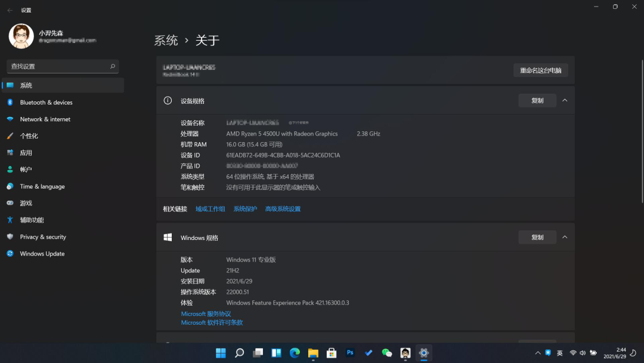Image resolution: width=644 pixels, height=363 pixels.
Task: Open 应用 apps settings
Action: tap(63, 152)
